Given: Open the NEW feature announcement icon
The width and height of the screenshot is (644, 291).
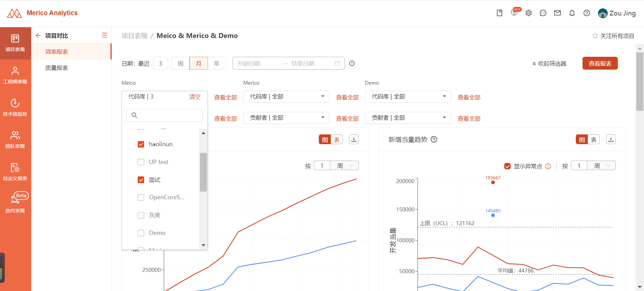Looking at the screenshot, I should (x=515, y=12).
